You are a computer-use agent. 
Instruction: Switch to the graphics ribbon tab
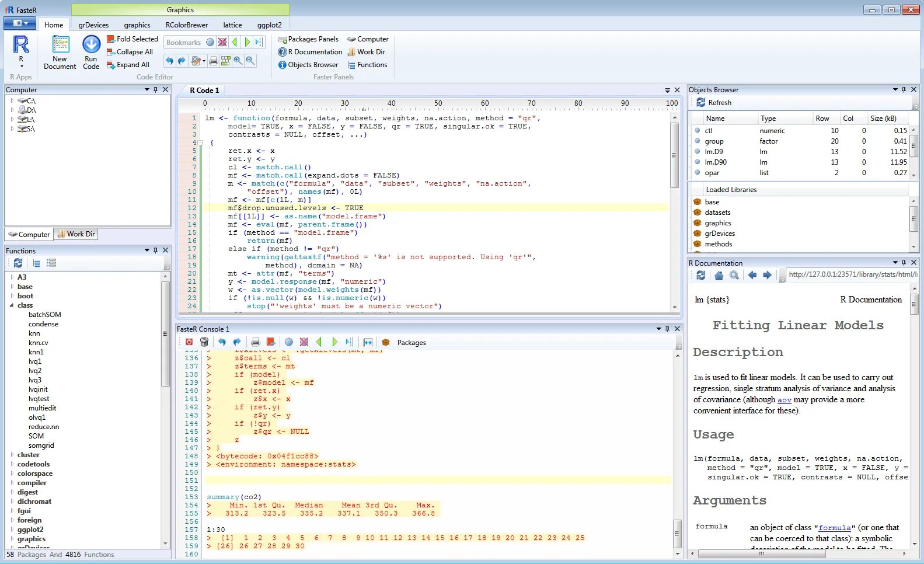(137, 25)
